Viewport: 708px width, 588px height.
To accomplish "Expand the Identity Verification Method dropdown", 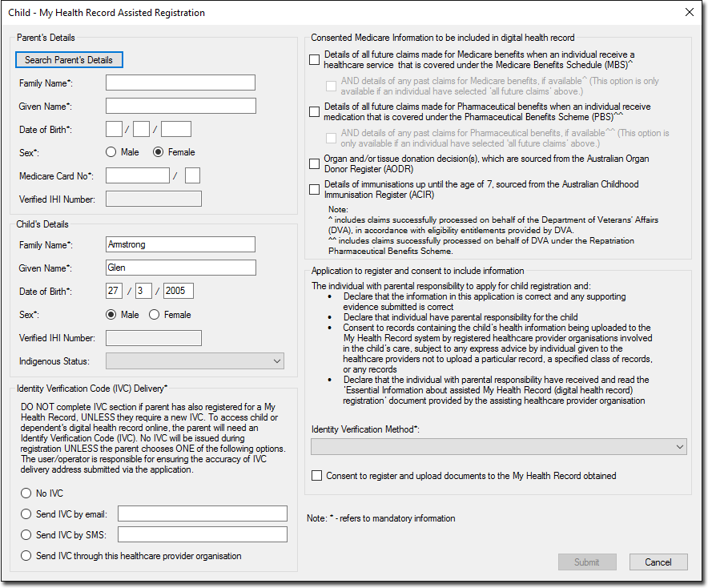I will pyautogui.click(x=498, y=446).
